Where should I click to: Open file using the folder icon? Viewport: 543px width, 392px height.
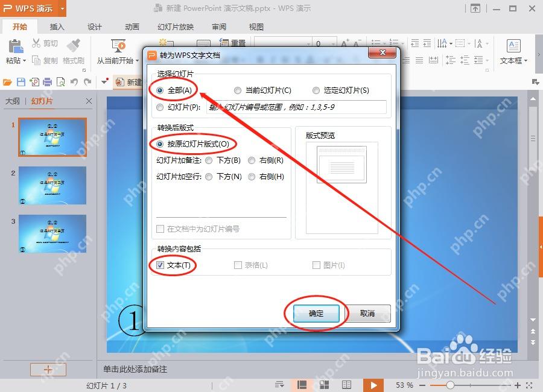(7, 82)
